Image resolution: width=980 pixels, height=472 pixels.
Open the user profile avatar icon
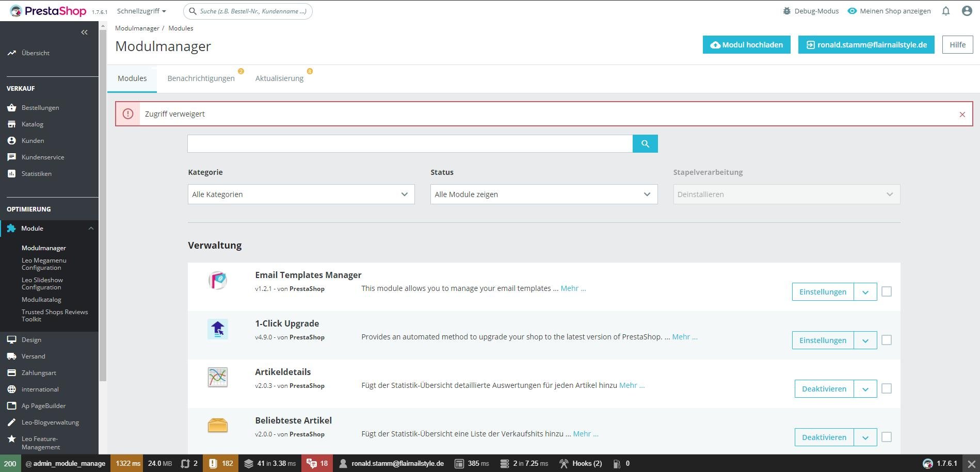click(x=967, y=11)
